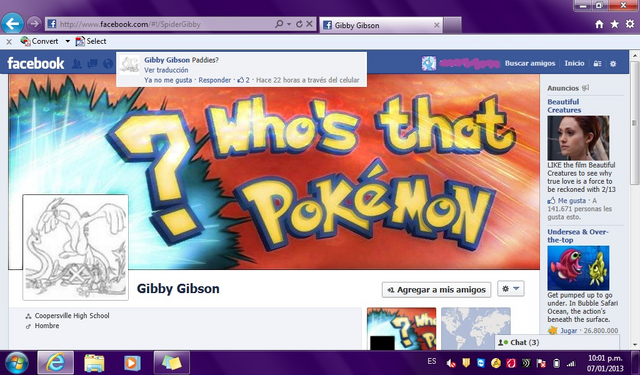Click the Convert toolbar button

40,41
